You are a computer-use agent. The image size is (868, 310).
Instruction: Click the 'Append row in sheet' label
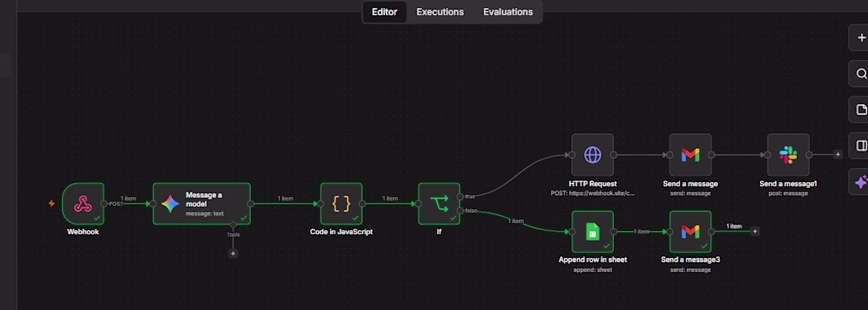click(x=593, y=260)
